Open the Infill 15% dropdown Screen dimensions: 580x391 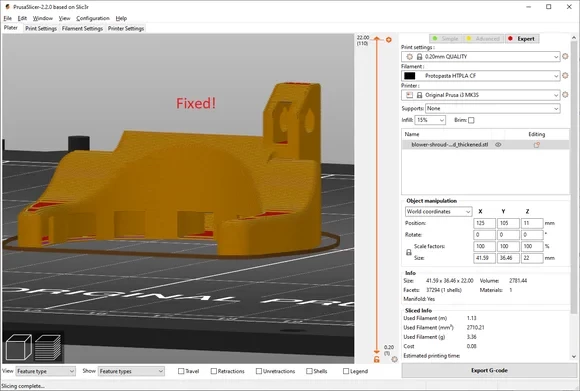[430, 120]
